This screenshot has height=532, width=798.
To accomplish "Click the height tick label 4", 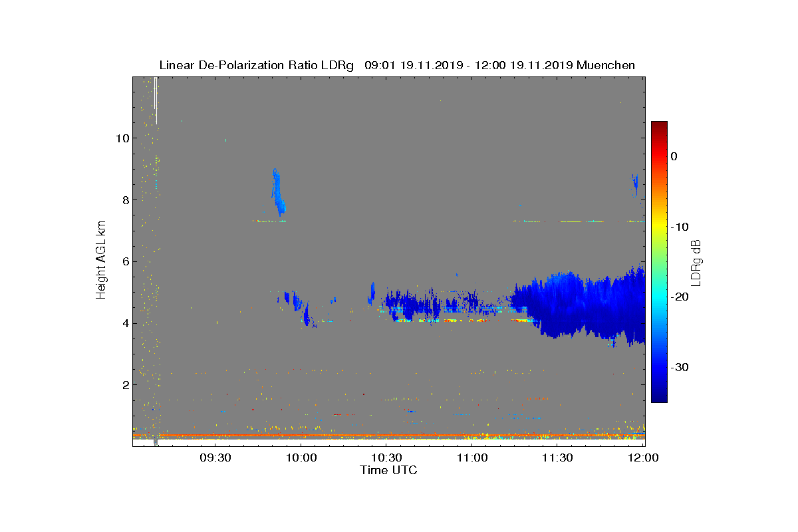I will tap(125, 323).
